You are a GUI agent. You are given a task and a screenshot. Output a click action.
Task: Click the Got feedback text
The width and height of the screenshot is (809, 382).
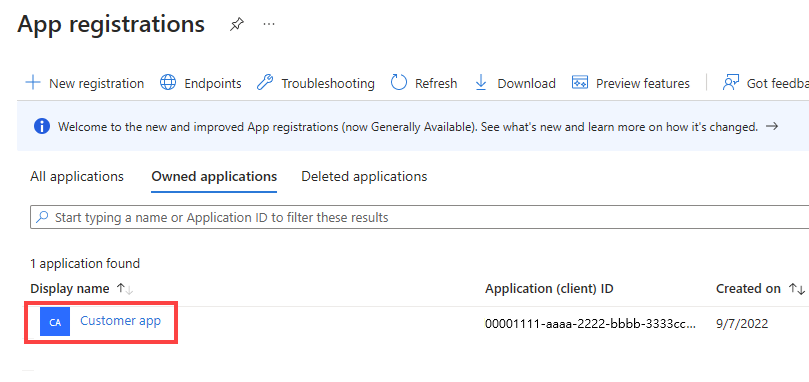point(778,84)
